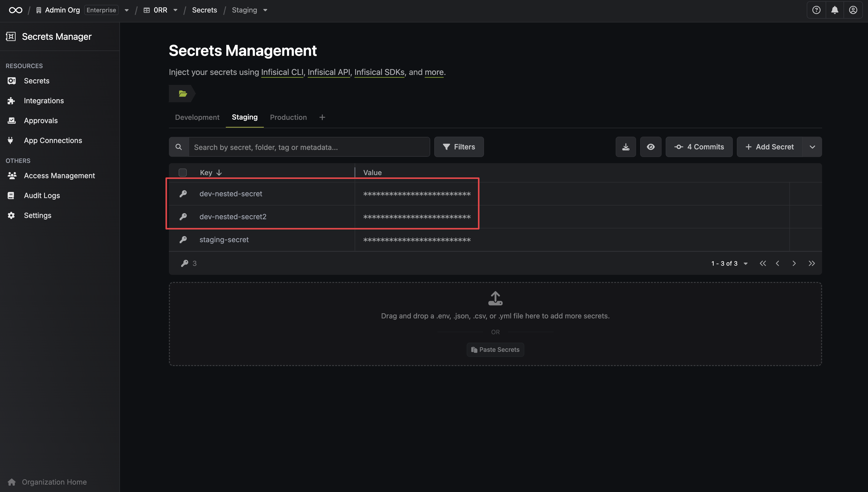Expand the Add Secret dropdown chevron
The height and width of the screenshot is (492, 868).
click(x=812, y=147)
